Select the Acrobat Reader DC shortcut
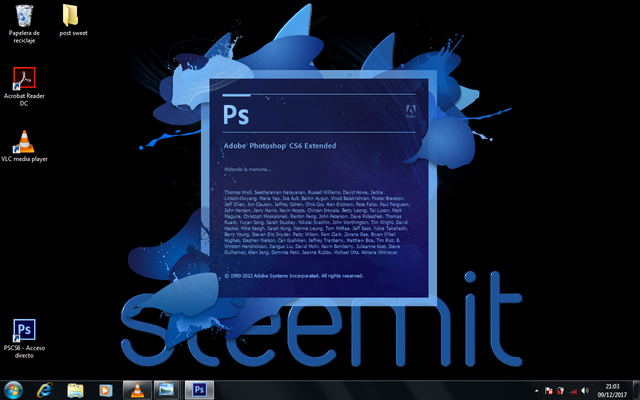Viewport: 640px width, 400px height. tap(24, 87)
